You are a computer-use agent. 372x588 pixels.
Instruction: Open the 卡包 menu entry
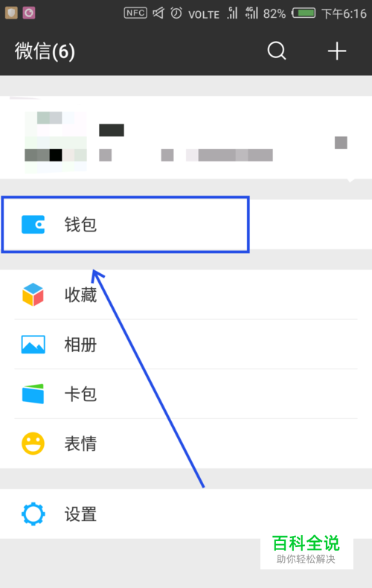click(x=186, y=394)
